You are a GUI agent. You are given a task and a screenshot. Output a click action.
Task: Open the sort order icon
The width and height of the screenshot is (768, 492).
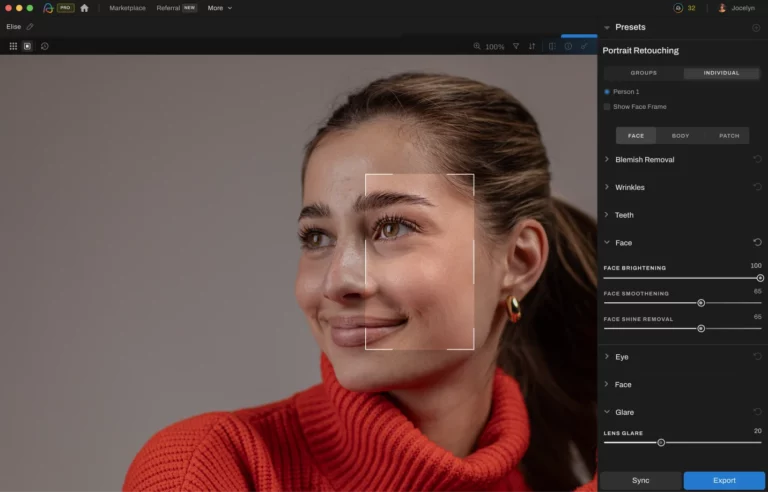532,46
